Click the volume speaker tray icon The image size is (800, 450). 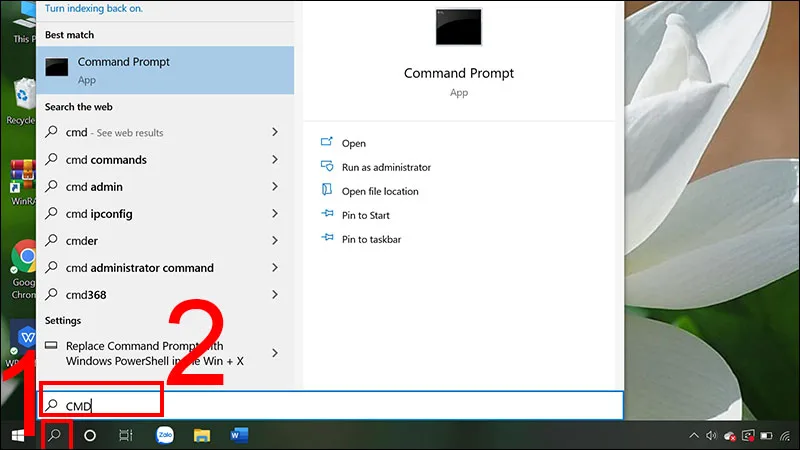(x=711, y=436)
